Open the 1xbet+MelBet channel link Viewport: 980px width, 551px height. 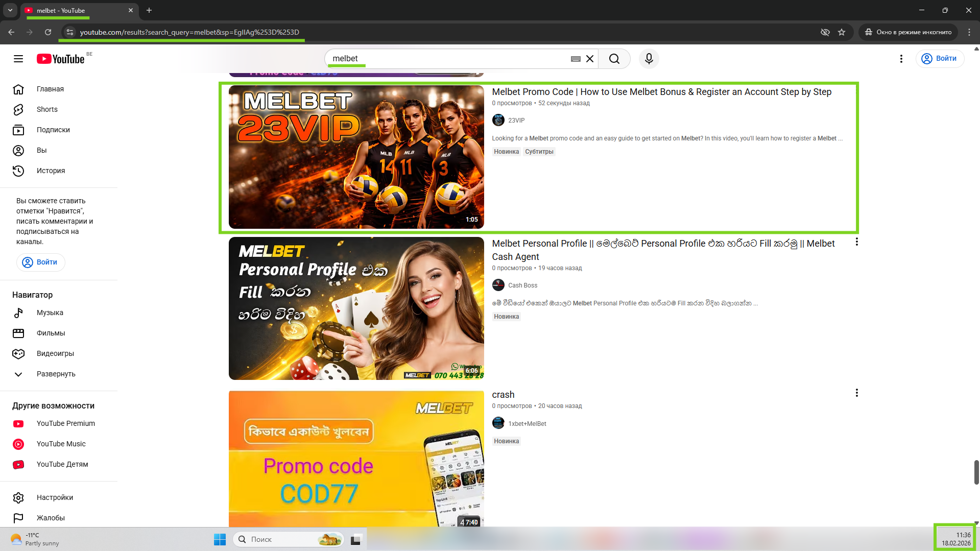coord(527,424)
